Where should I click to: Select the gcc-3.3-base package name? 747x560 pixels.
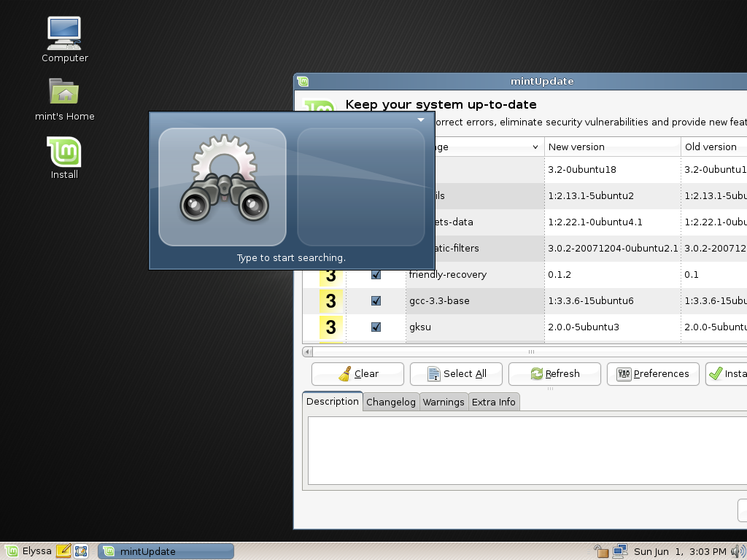tap(439, 301)
